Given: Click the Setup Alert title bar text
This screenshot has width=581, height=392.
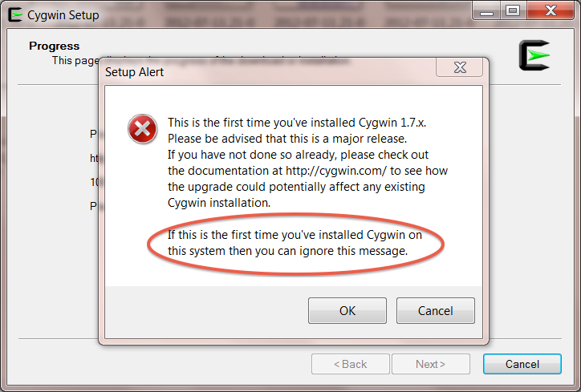Looking at the screenshot, I should [x=134, y=72].
